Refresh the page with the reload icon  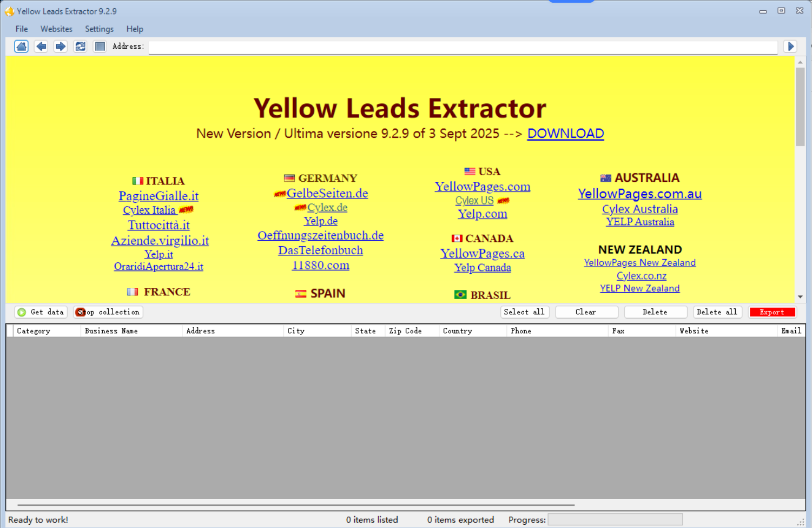pos(80,47)
